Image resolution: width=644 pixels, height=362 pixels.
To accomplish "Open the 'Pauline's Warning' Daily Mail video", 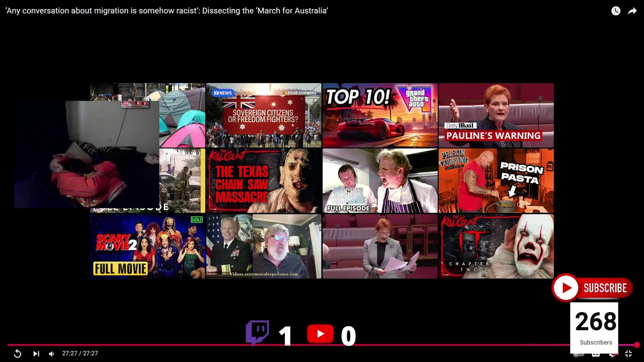I will click(496, 115).
